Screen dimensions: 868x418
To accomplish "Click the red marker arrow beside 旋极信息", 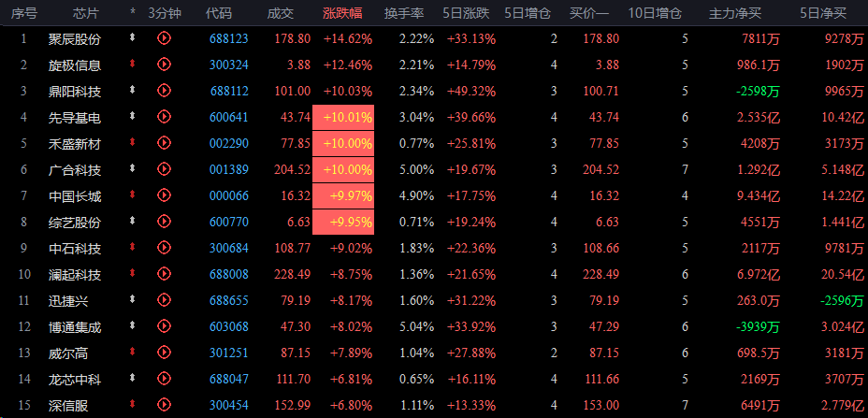I will point(132,64).
